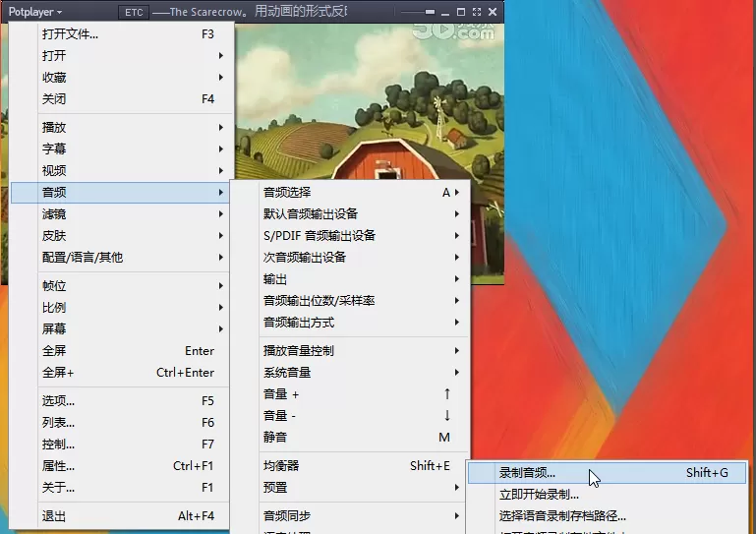Screen dimensions: 756x534
Task: Close the Potplayer window
Action: [493, 12]
